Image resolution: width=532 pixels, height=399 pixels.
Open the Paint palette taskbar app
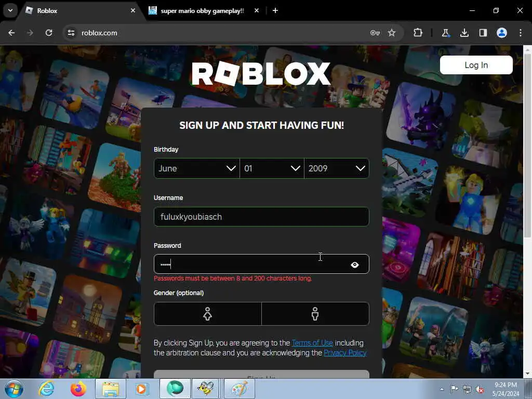click(239, 389)
